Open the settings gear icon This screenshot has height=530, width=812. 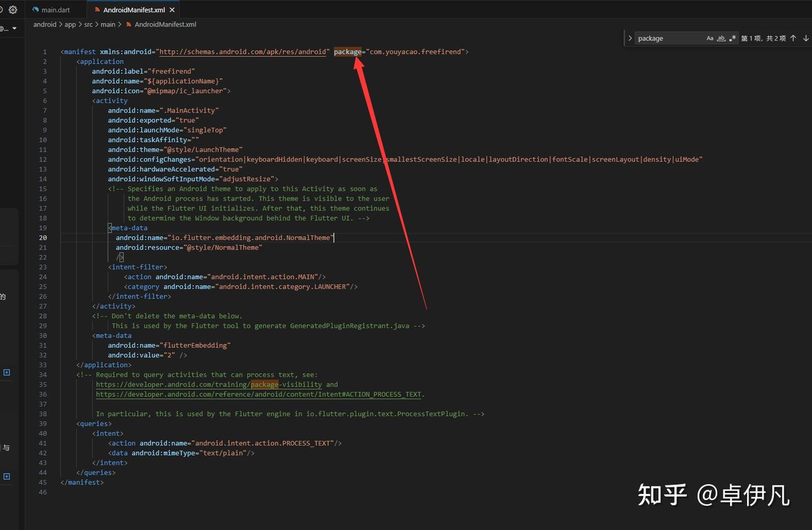[x=13, y=10]
